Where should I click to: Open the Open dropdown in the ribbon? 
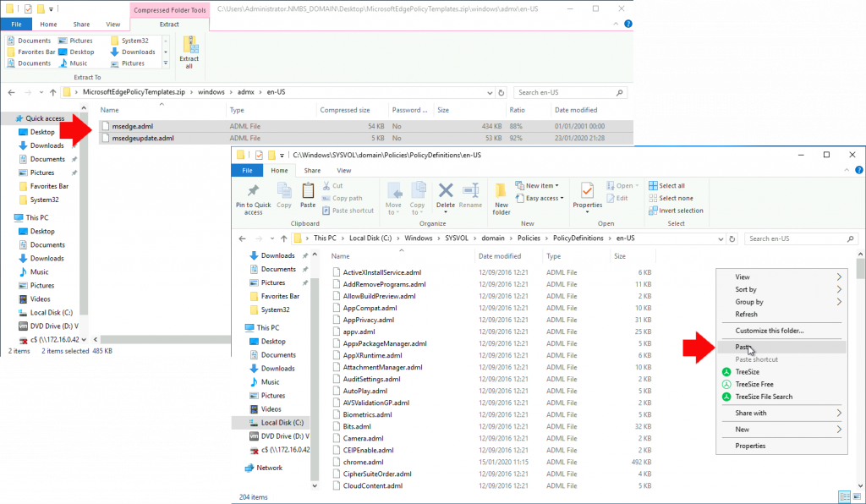click(622, 185)
